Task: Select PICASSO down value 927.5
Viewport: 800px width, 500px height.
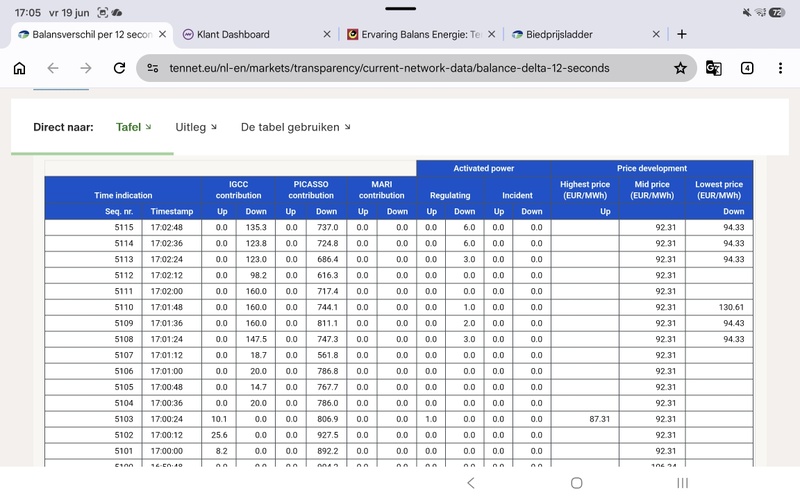Action: (x=327, y=435)
